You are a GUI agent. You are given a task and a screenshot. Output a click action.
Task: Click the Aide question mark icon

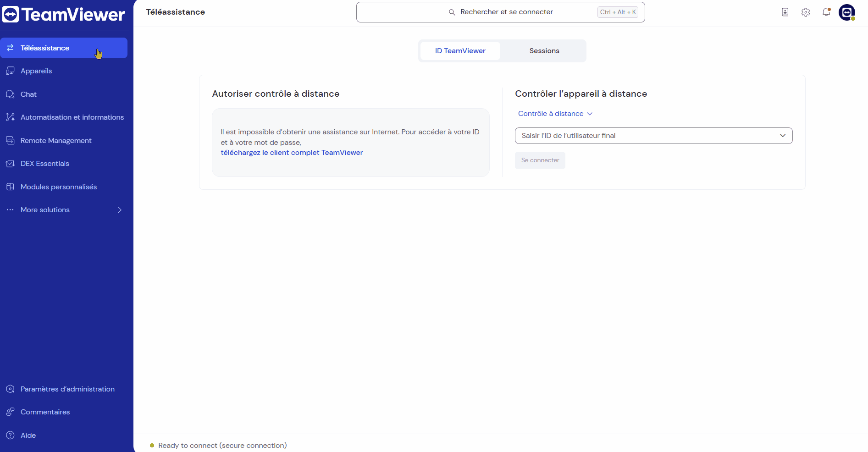[x=10, y=435]
